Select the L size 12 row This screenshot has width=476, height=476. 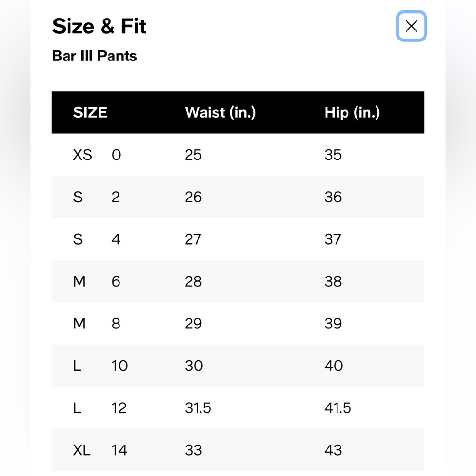(x=238, y=408)
